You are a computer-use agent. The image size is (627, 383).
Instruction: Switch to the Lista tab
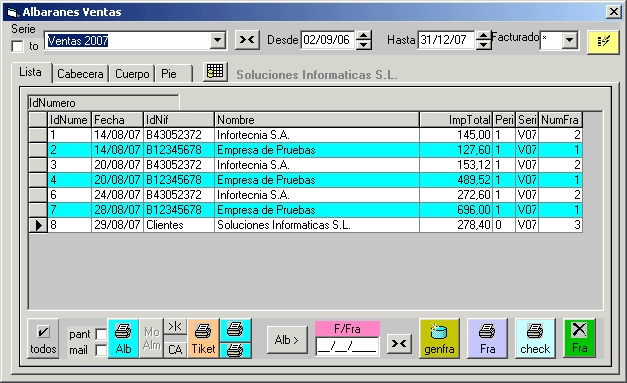coord(31,72)
